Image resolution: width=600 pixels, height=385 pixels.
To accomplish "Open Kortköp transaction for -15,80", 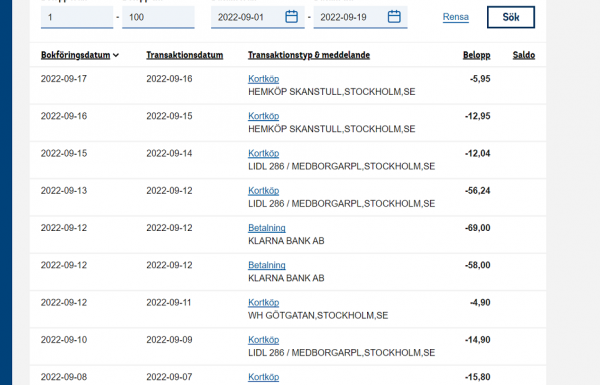I will [263, 377].
